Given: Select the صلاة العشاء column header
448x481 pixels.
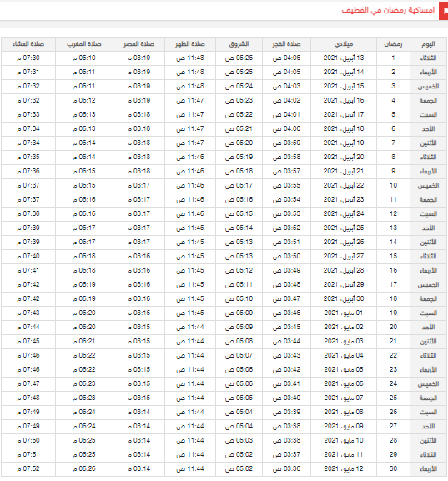Looking at the screenshot, I should [28, 44].
